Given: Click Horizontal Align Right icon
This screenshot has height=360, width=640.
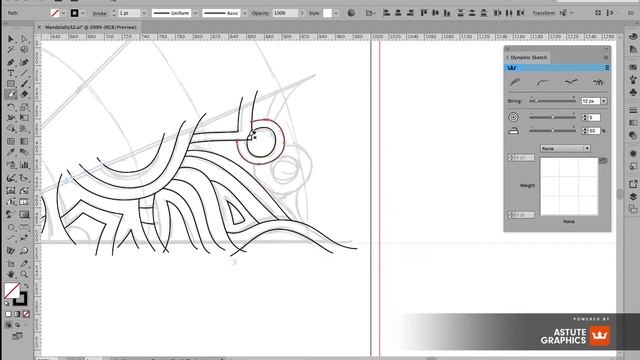Looking at the screenshot, I should pos(410,13).
